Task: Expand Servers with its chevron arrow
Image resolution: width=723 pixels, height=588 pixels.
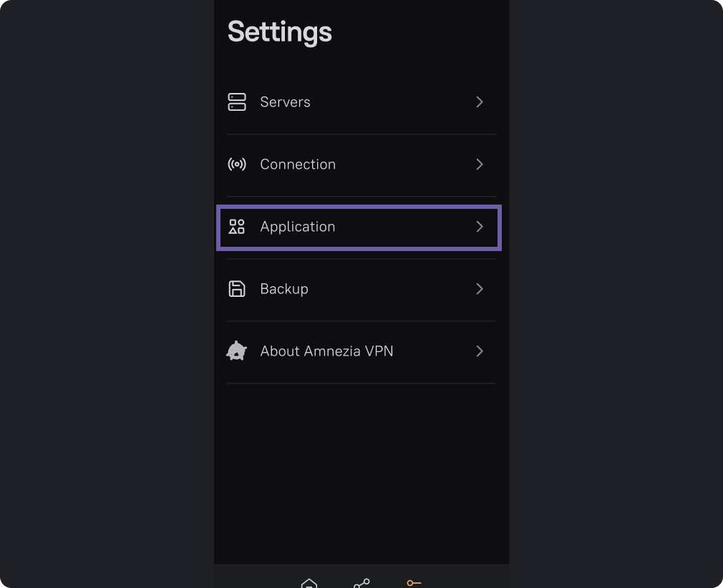Action: click(x=480, y=102)
